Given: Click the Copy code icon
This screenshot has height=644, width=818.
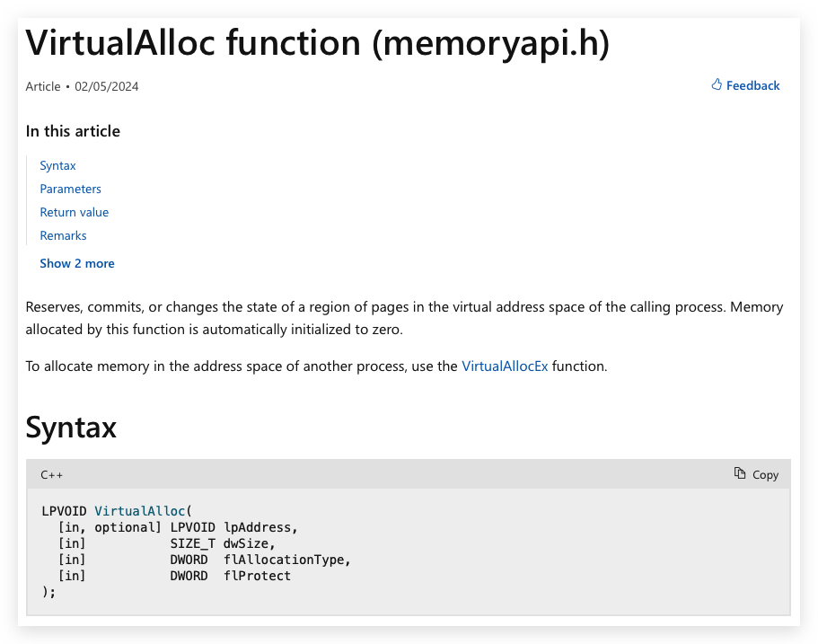Looking at the screenshot, I should [x=740, y=473].
